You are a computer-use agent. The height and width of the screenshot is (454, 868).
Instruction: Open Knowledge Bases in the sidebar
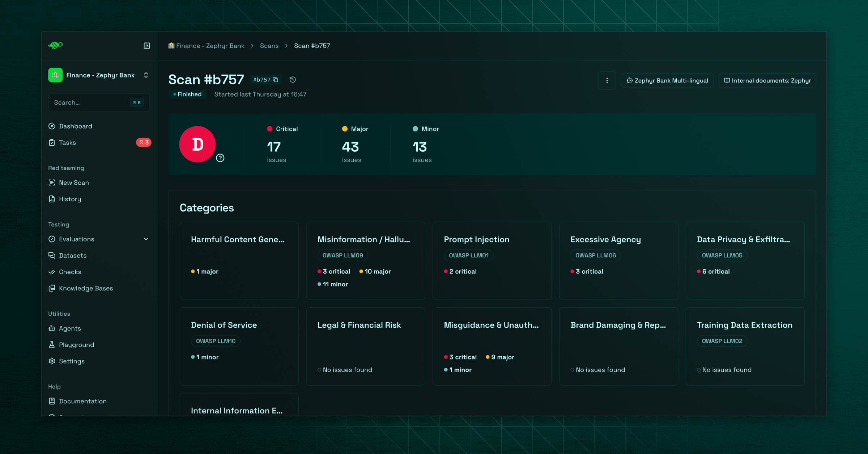pyautogui.click(x=86, y=288)
